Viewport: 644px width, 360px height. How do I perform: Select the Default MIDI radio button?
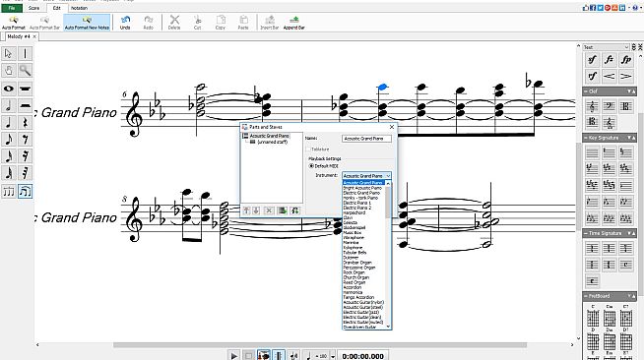(x=311, y=166)
